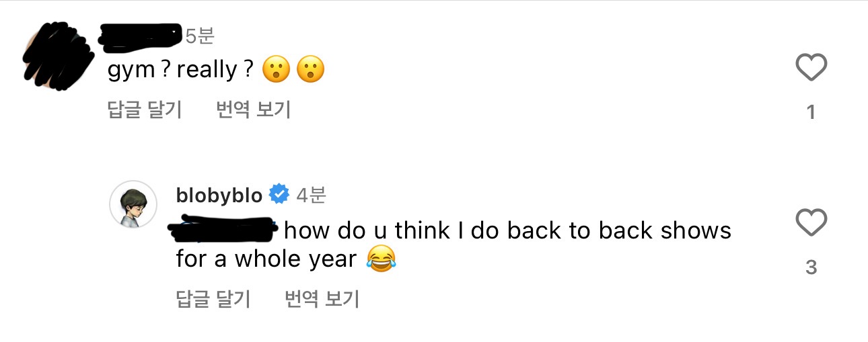Click blobyblo's blue verified badge
Image resolution: width=868 pixels, height=342 pixels.
(x=279, y=196)
